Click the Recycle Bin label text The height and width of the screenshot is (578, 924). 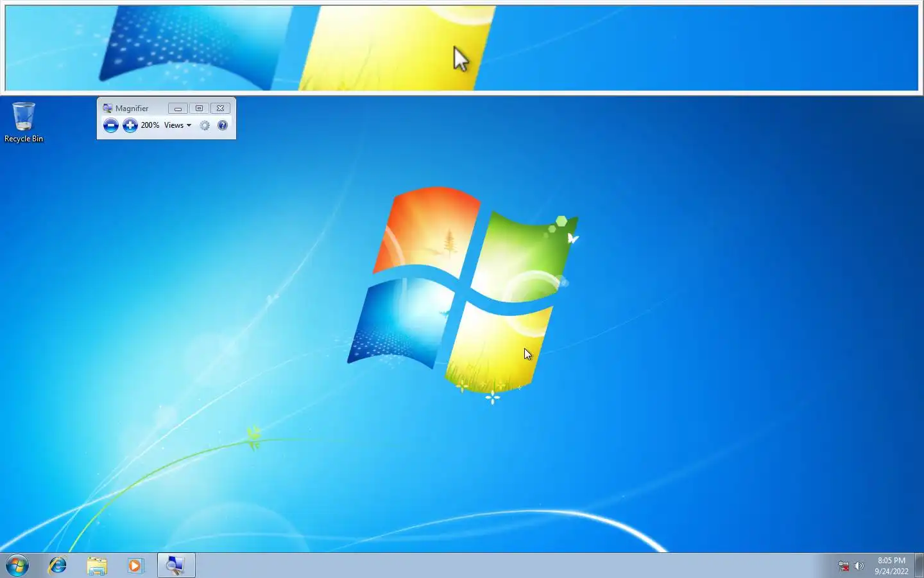pos(24,139)
